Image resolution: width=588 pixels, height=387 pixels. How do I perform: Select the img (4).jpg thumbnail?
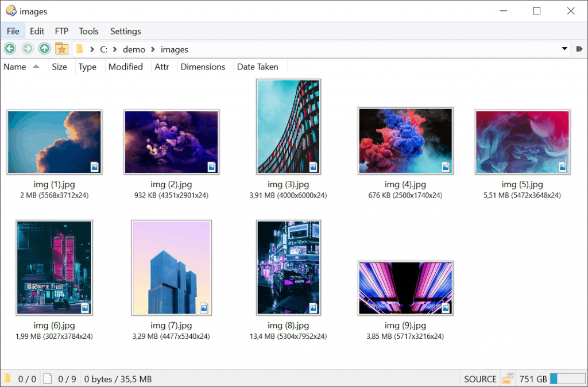coord(405,141)
